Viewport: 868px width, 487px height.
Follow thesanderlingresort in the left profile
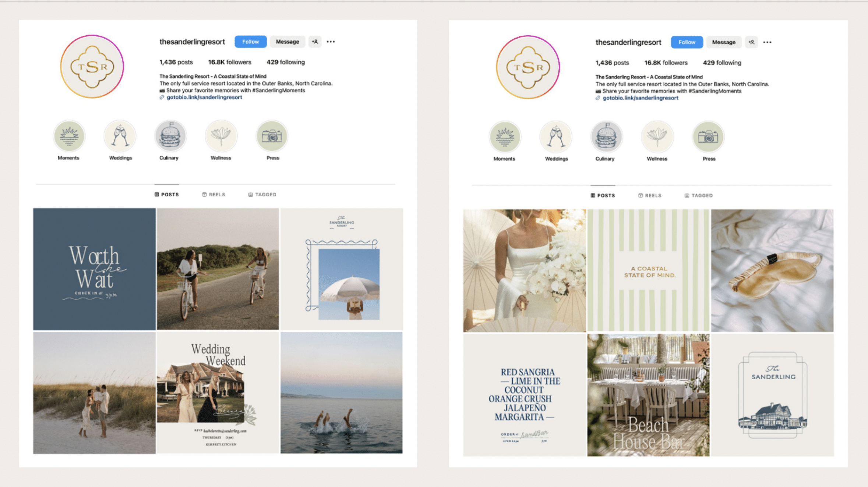coord(251,42)
